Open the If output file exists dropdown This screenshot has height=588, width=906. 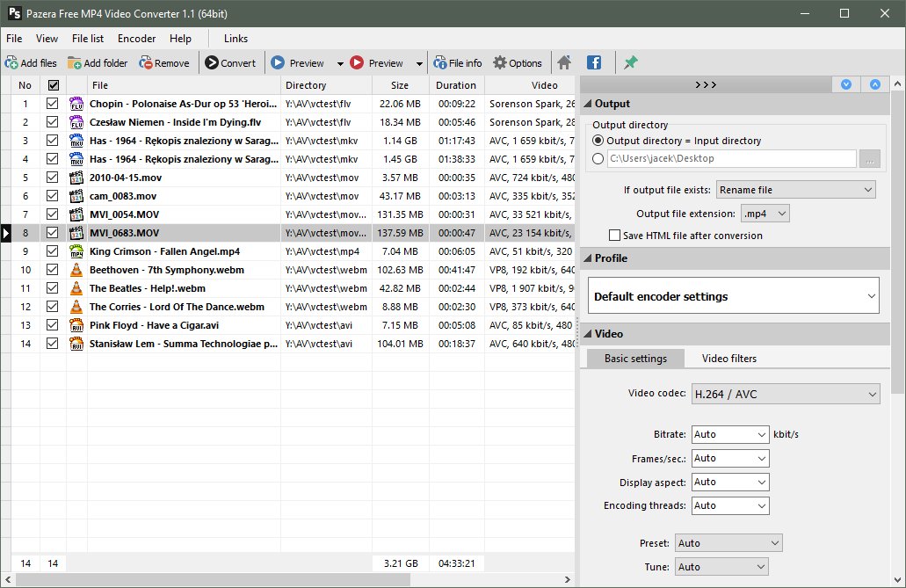tap(795, 190)
